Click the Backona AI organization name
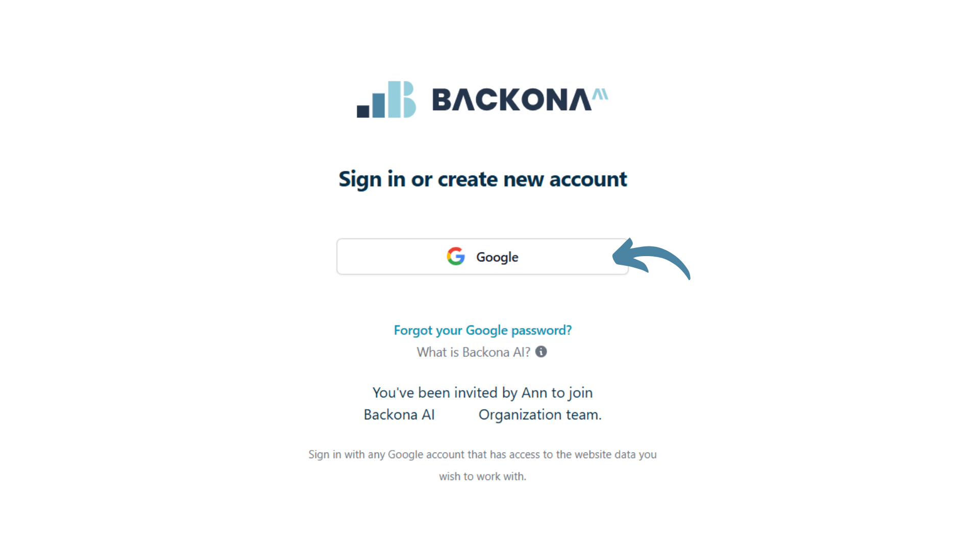The image size is (980, 551). (x=399, y=414)
